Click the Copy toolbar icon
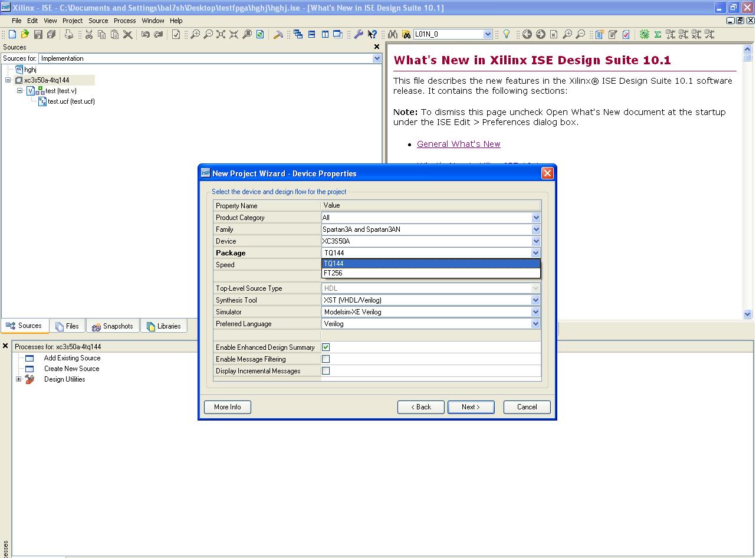 click(x=101, y=34)
